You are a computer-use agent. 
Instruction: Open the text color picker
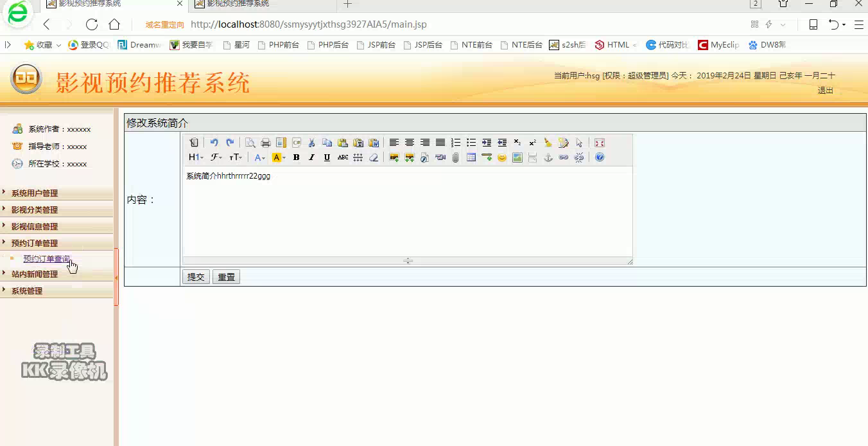pyautogui.click(x=259, y=157)
